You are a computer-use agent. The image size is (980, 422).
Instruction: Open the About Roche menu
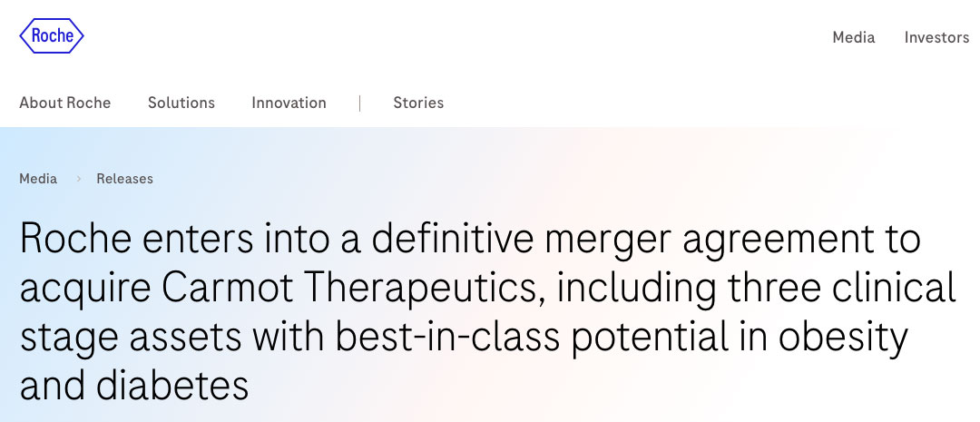[x=64, y=103]
